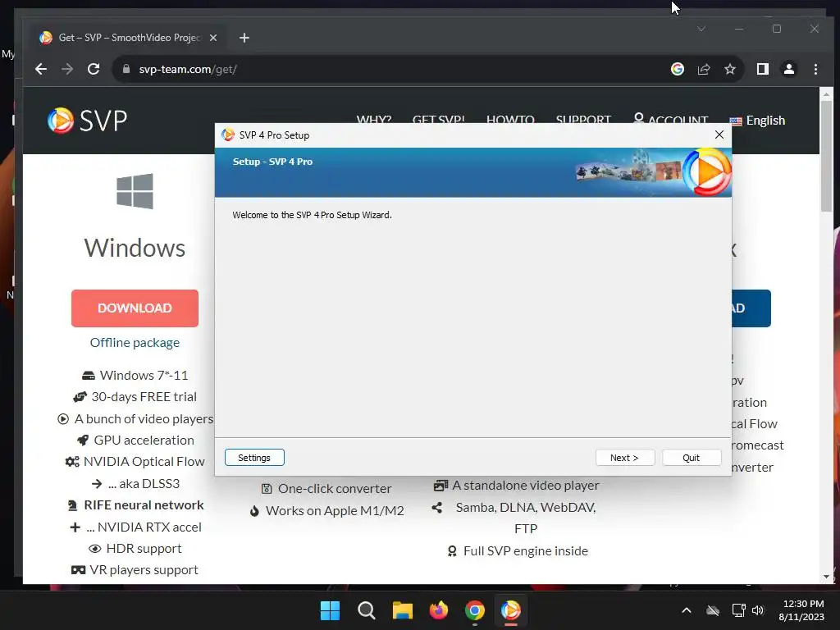The height and width of the screenshot is (630, 840).
Task: Click 'GPU acceleration' text
Action: tap(144, 441)
